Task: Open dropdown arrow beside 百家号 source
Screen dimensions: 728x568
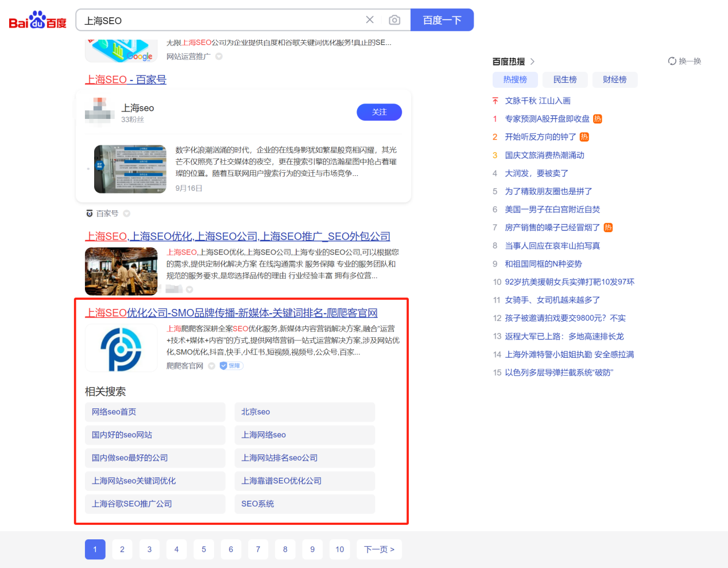Action: pyautogui.click(x=127, y=214)
